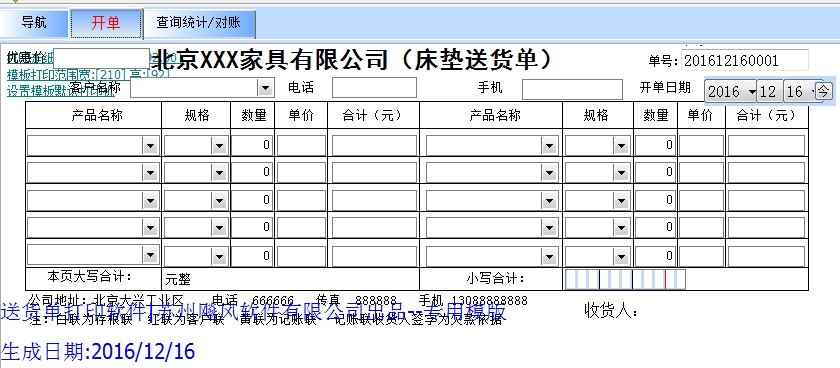Click fifth-row right 单价 field
The image size is (840, 368).
701,256
